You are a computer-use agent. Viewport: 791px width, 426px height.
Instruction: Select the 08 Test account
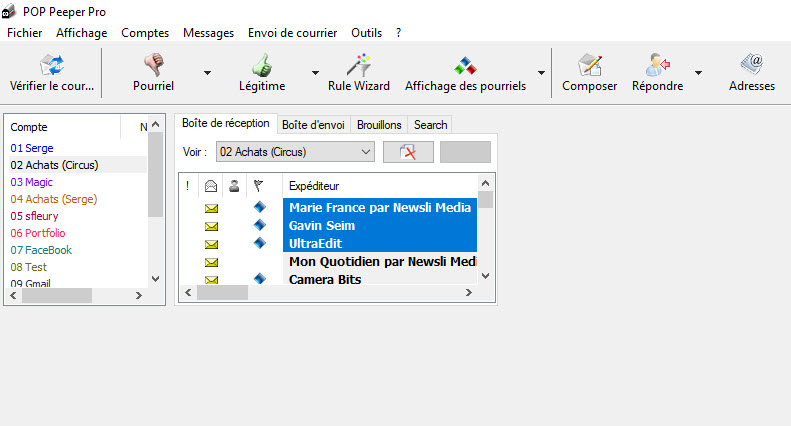29,267
